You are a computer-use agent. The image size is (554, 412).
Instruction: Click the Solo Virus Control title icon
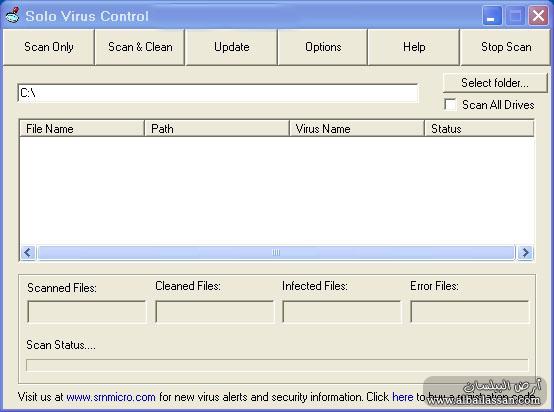point(13,15)
